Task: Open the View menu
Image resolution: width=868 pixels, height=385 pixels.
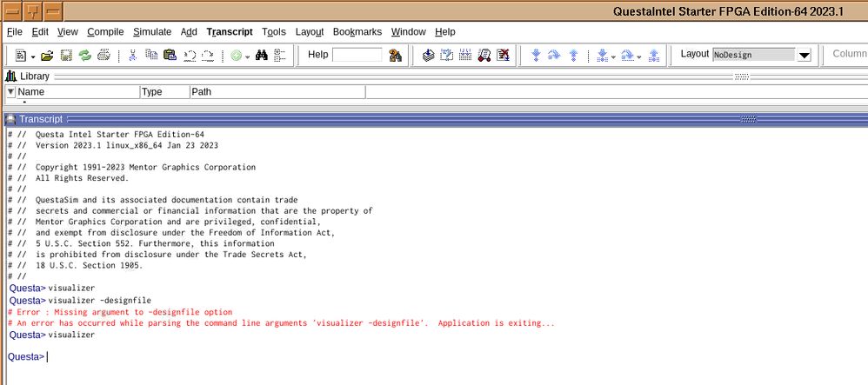Action: click(x=68, y=31)
